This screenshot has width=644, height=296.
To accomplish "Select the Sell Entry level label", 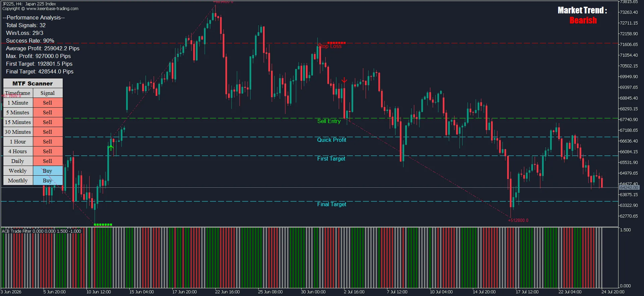I will (329, 121).
